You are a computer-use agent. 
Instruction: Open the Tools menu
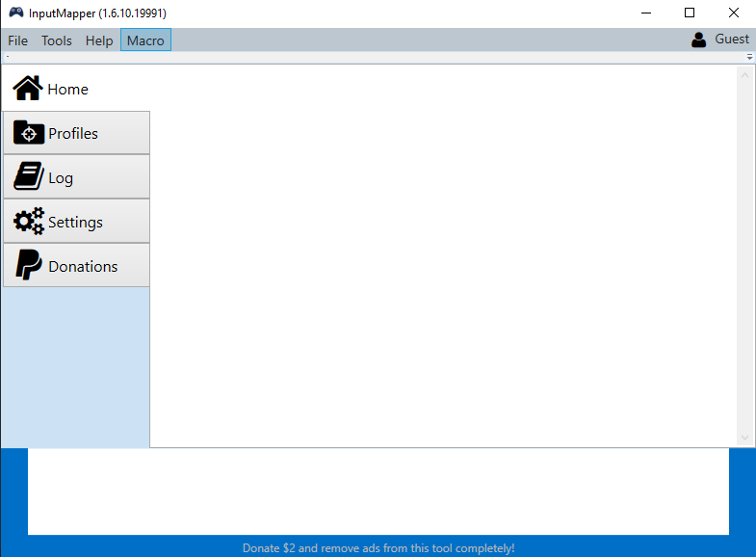pos(57,40)
